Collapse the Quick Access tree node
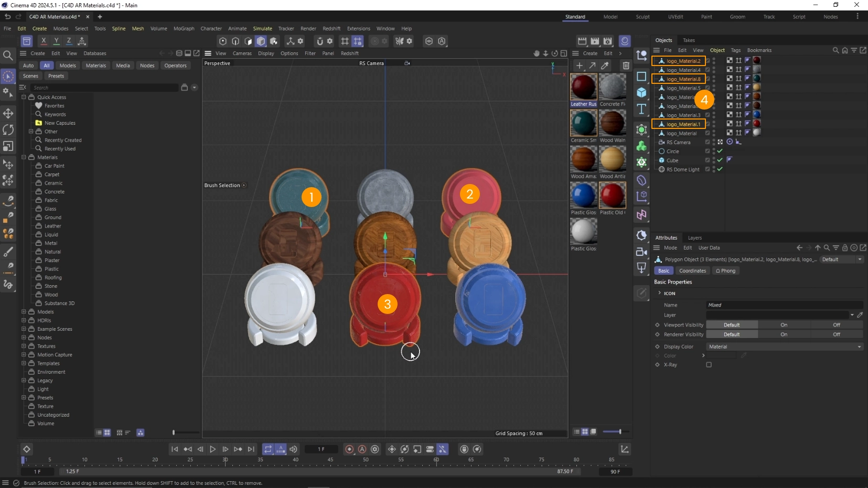The width and height of the screenshot is (868, 488). (x=24, y=97)
